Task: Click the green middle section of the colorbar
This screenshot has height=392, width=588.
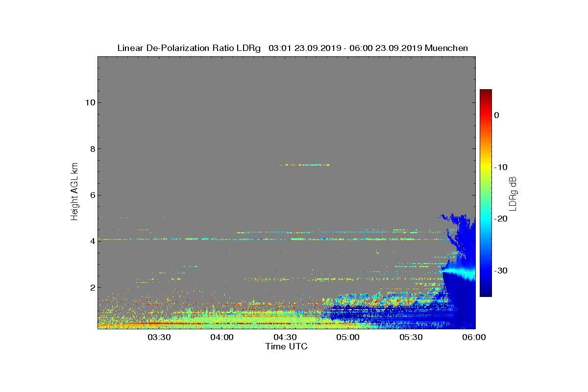Action: point(486,193)
